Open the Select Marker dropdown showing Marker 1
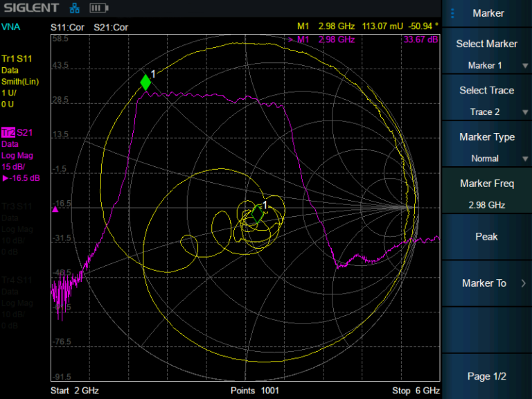Image resolution: width=532 pixels, height=399 pixels. point(486,54)
